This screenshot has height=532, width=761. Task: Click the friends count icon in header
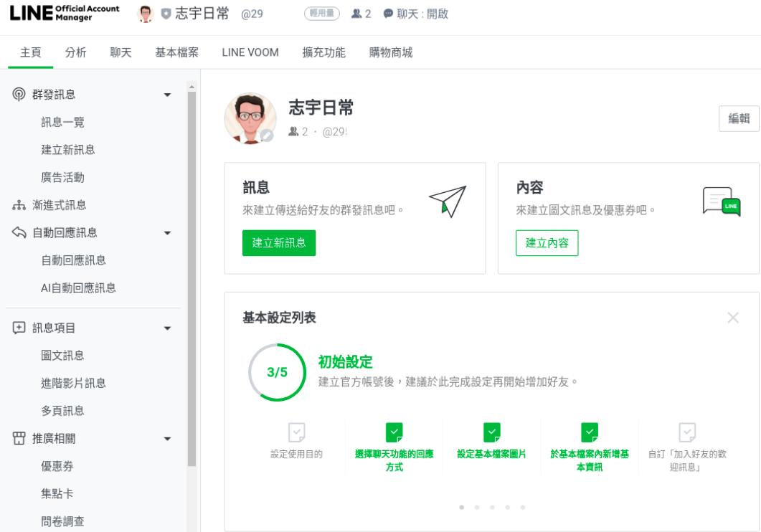click(356, 14)
